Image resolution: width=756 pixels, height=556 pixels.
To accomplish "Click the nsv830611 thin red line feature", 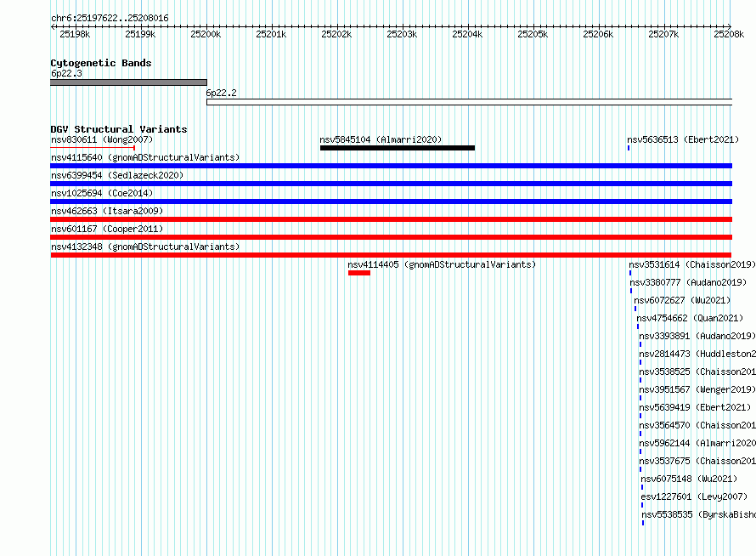I will pos(93,148).
